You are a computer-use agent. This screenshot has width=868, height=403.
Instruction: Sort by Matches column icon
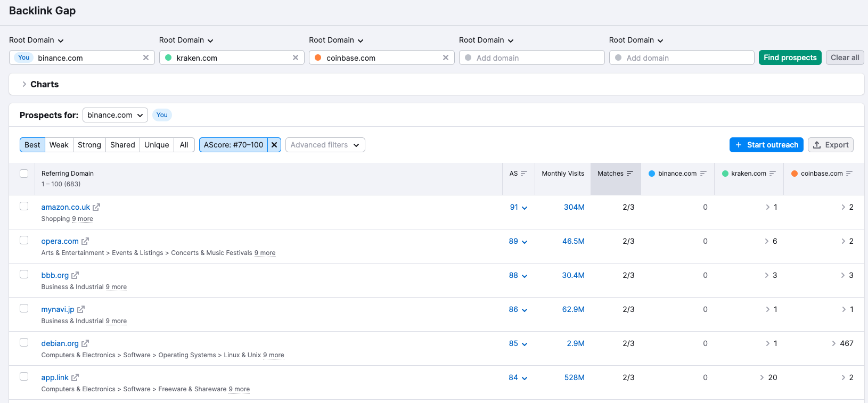[x=630, y=174]
